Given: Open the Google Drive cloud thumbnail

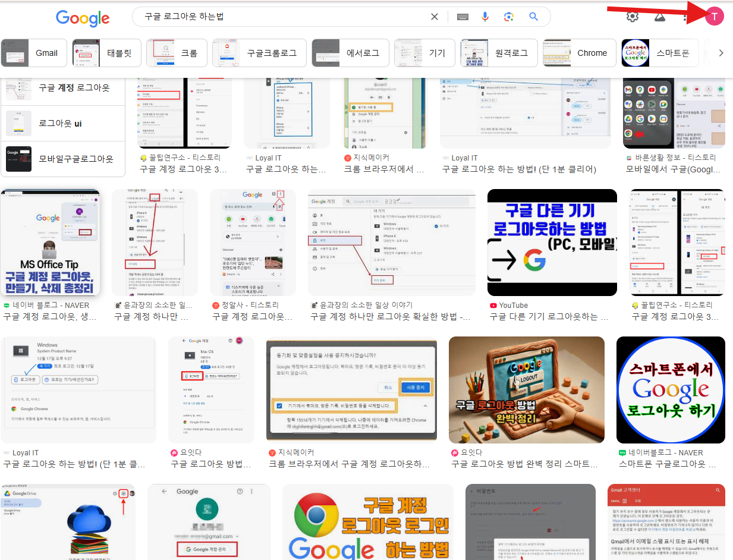Looking at the screenshot, I should click(68, 522).
